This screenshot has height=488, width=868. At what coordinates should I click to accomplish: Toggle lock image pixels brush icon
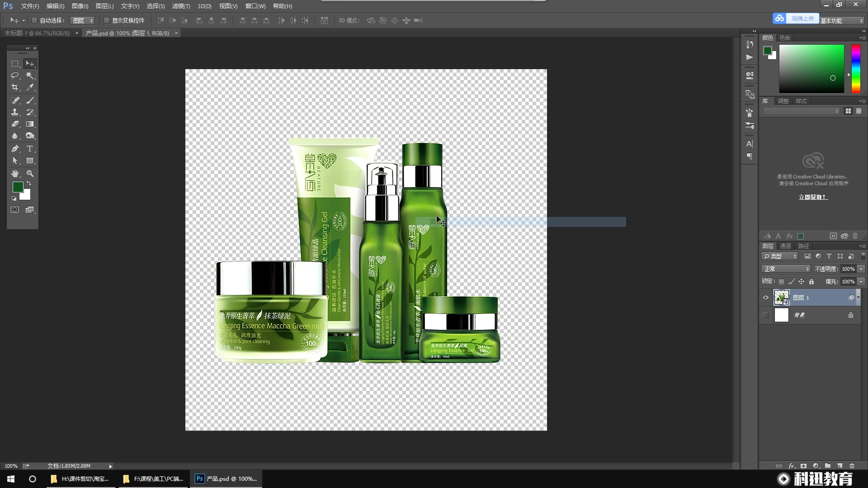point(791,282)
